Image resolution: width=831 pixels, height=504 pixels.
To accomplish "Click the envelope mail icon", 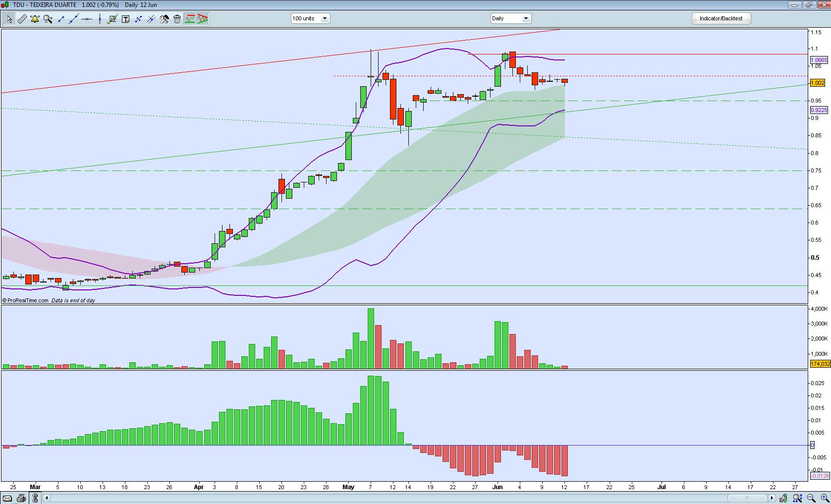I will (7, 498).
